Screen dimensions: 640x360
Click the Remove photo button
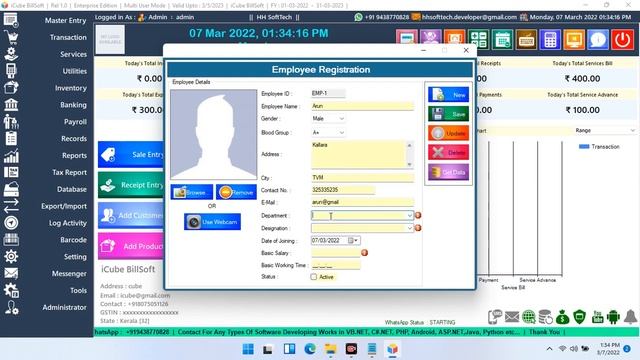pyautogui.click(x=236, y=192)
